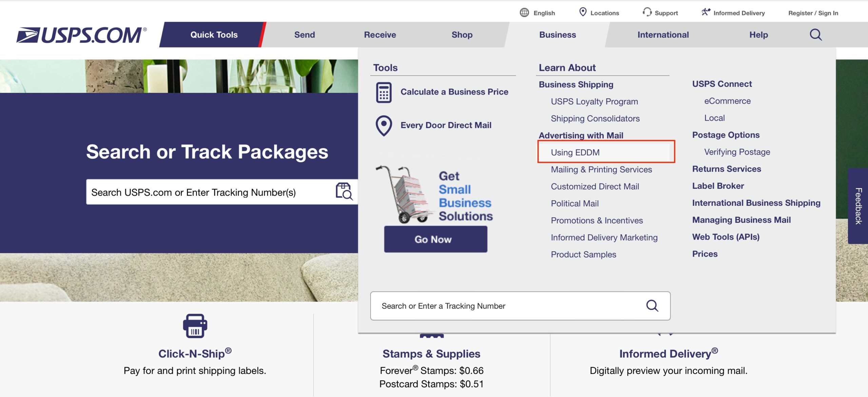The width and height of the screenshot is (868, 397).
Task: Click the Go Now button
Action: click(x=433, y=239)
